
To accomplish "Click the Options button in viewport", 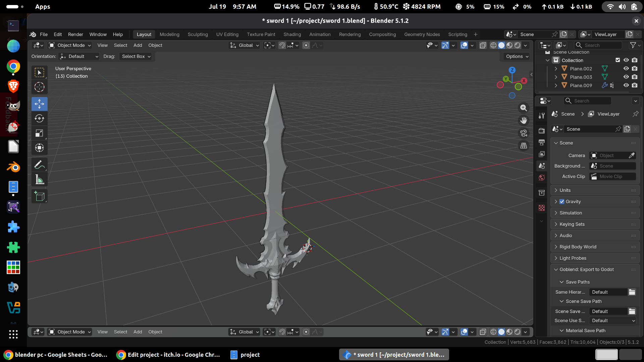I will pos(517,56).
